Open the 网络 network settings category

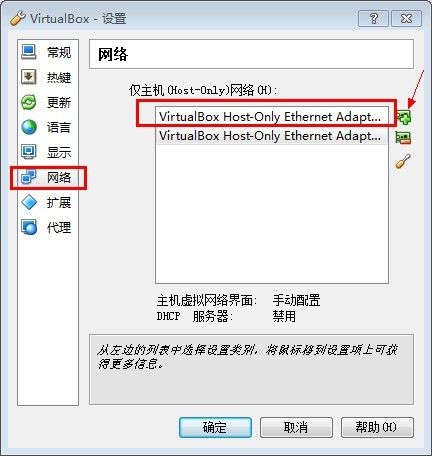48,177
